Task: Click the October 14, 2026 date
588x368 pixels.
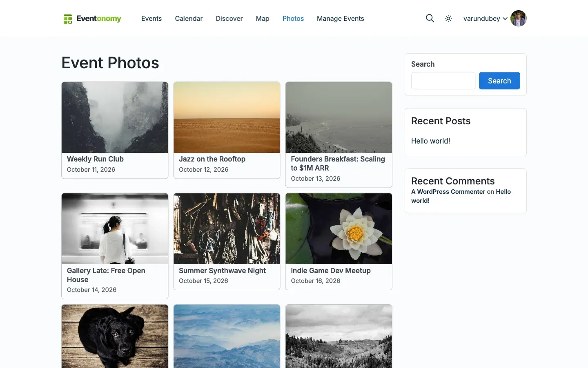Action: [x=91, y=290]
